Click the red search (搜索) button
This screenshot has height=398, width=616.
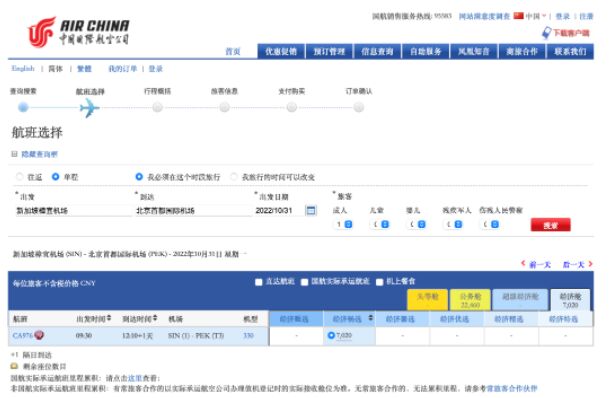click(x=550, y=225)
